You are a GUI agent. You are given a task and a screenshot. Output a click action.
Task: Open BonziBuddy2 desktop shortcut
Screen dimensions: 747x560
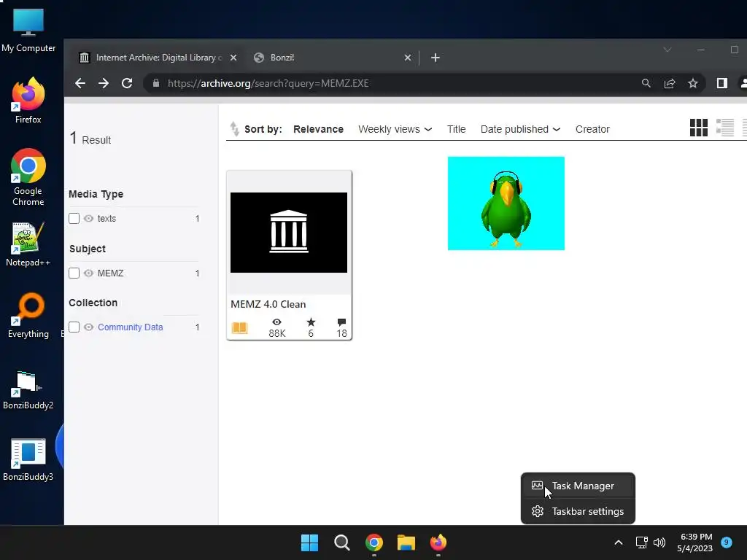28,391
